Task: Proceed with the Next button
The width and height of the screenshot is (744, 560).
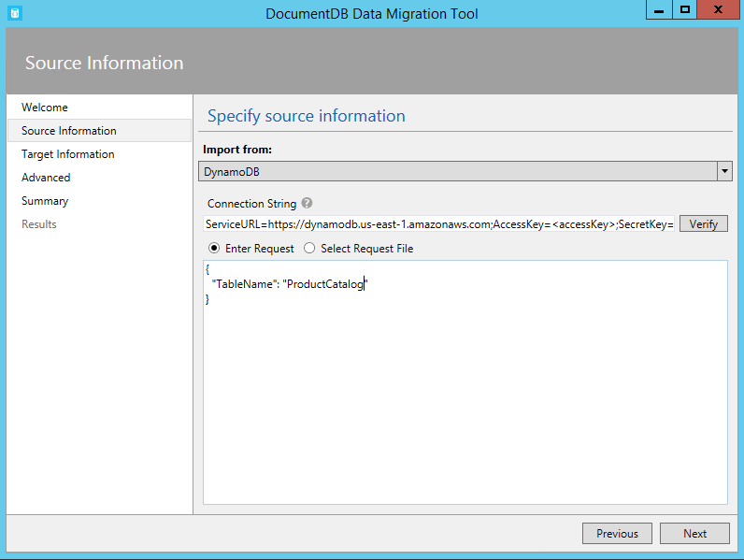Action: click(694, 534)
